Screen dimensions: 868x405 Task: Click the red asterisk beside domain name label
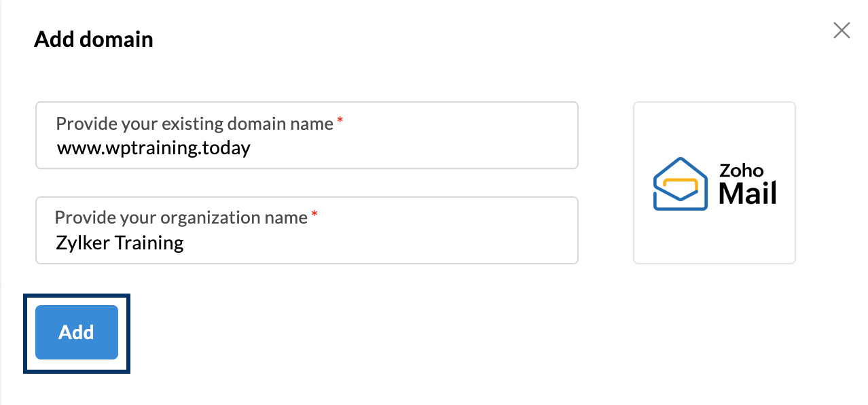[339, 120]
